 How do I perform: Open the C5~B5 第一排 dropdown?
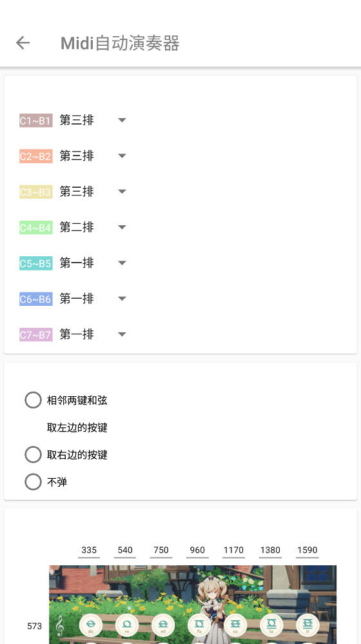coord(93,263)
